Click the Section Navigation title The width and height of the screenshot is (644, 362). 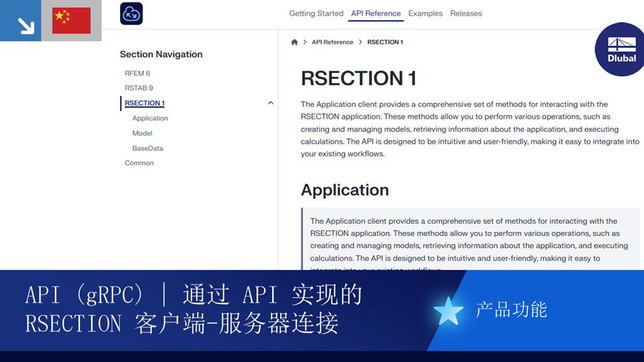(x=161, y=54)
